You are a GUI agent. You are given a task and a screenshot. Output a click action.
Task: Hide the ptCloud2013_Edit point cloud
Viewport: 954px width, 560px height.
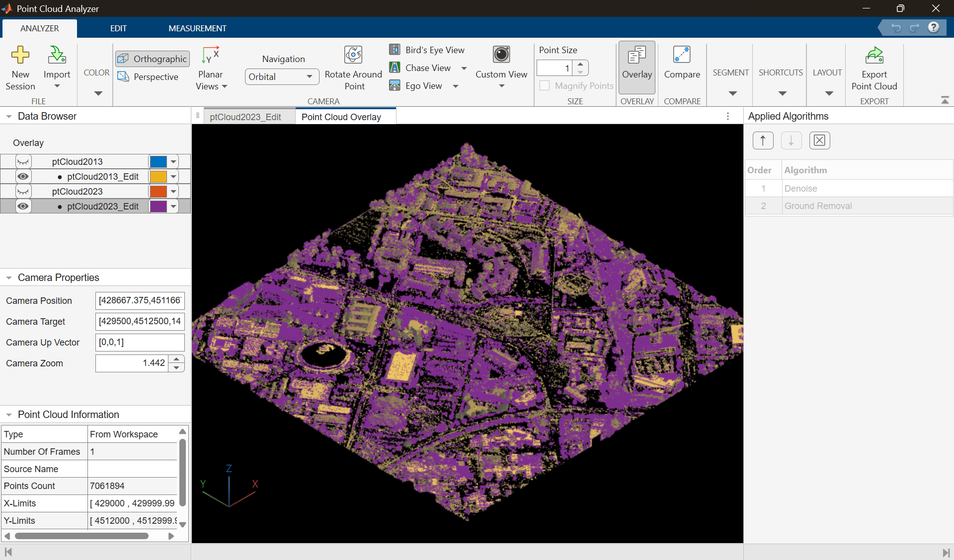point(23,176)
